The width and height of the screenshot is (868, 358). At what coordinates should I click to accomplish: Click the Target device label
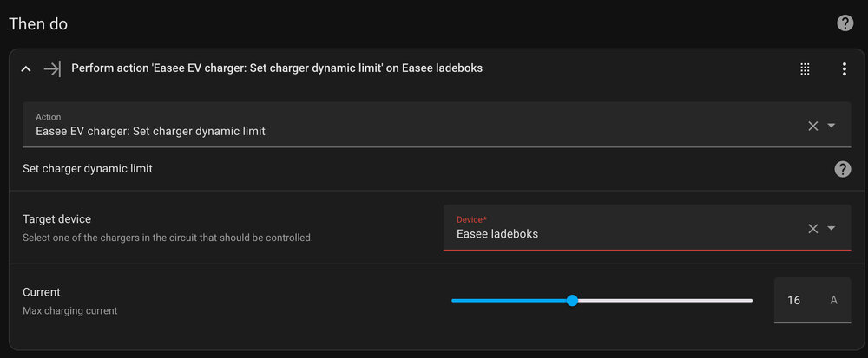click(x=56, y=219)
